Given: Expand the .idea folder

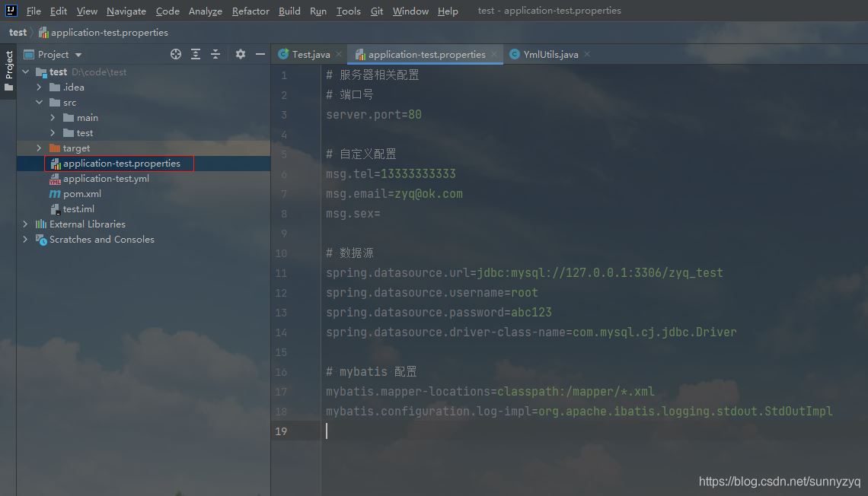Looking at the screenshot, I should point(39,87).
